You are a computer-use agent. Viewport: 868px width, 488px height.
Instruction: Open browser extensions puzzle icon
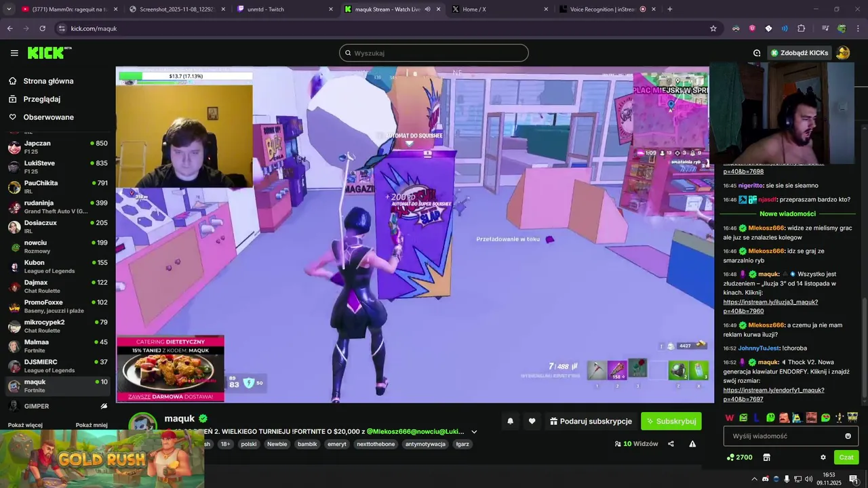point(802,28)
